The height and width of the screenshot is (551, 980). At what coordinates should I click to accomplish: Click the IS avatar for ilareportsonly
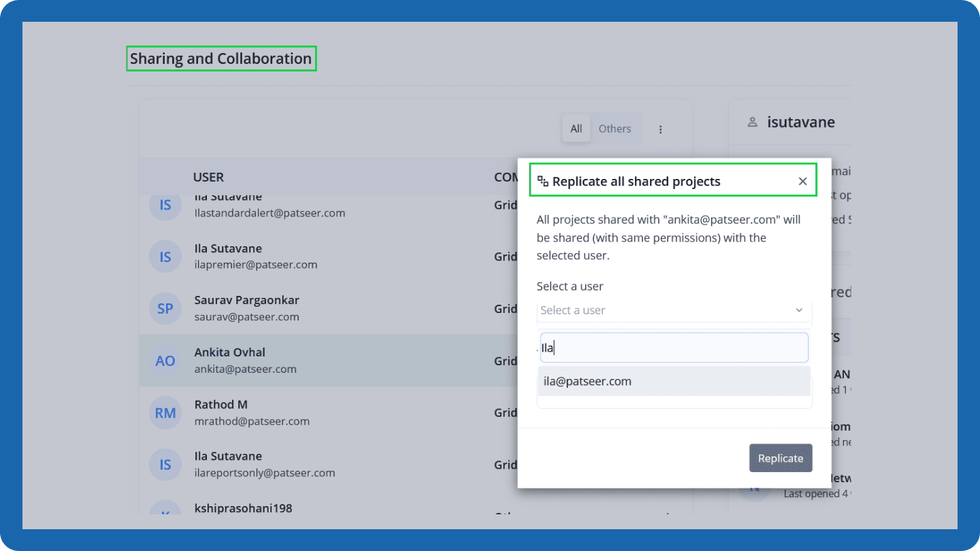165,465
